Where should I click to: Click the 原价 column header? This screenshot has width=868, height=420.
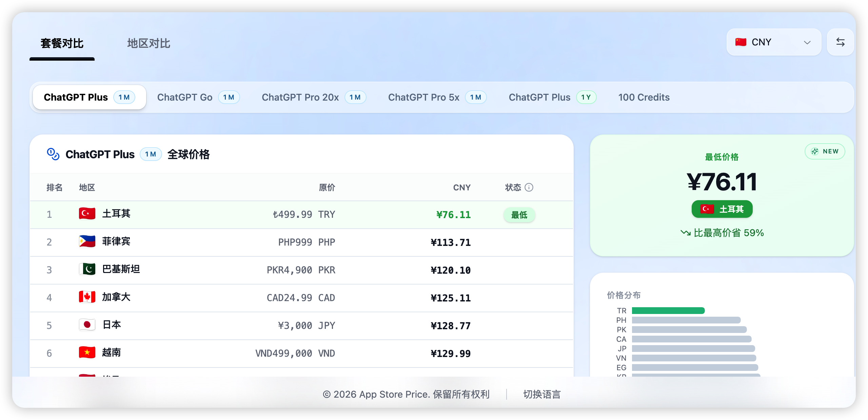327,187
